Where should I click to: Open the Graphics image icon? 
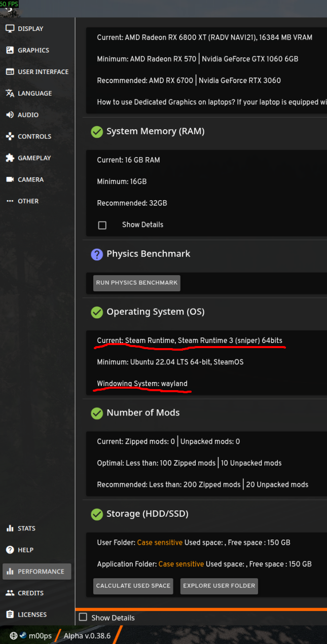[x=10, y=50]
